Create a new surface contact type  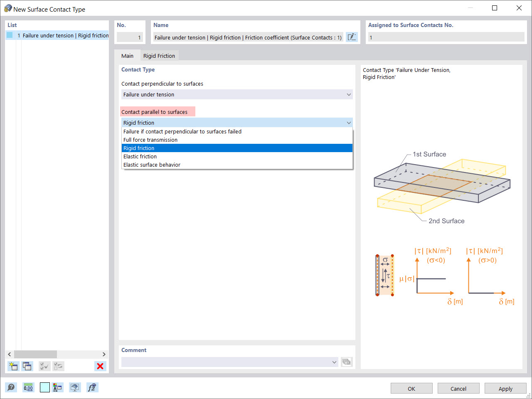coord(13,366)
